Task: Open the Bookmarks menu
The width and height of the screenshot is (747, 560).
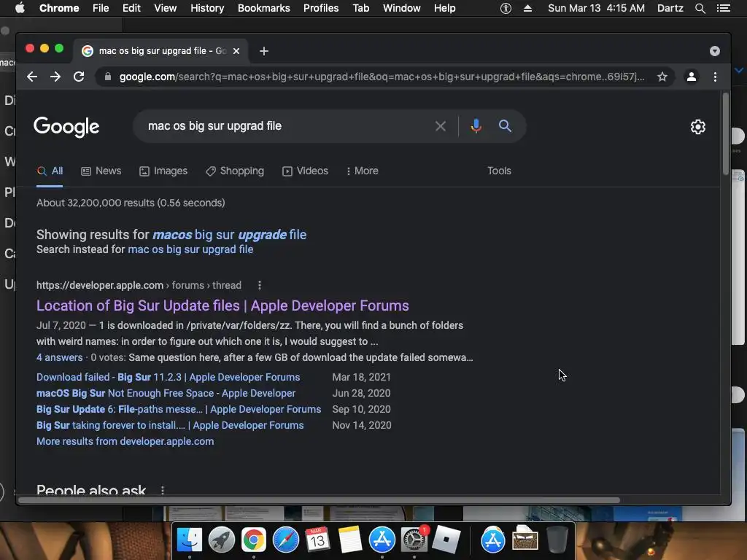Action: (x=264, y=8)
